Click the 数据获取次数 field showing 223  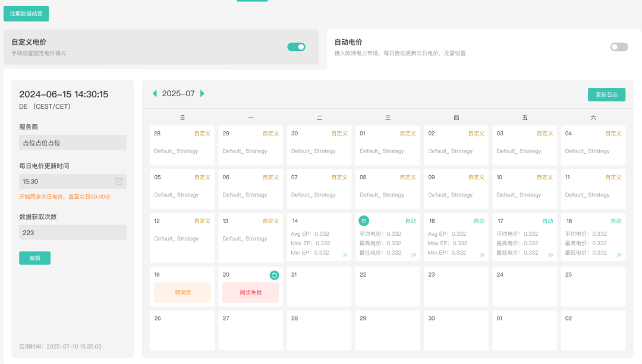[x=73, y=232]
